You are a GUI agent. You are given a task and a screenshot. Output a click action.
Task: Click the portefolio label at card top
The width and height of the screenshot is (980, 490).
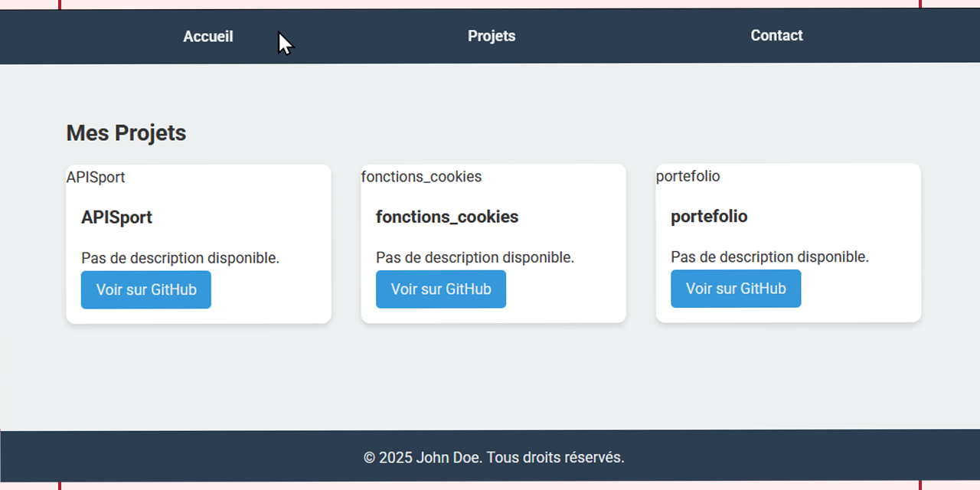tap(688, 176)
